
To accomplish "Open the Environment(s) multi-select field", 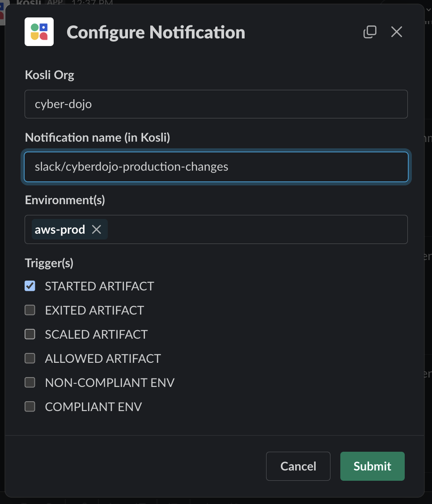I will pos(257,230).
